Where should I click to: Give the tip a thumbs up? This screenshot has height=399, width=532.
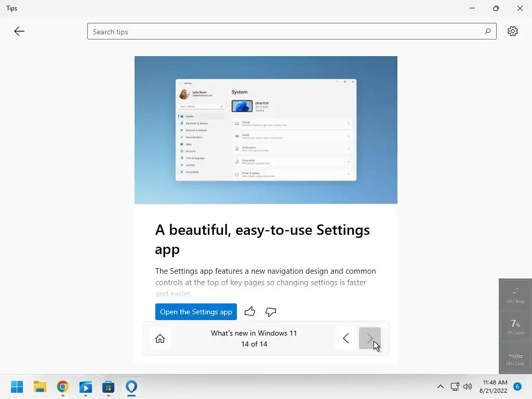(250, 311)
